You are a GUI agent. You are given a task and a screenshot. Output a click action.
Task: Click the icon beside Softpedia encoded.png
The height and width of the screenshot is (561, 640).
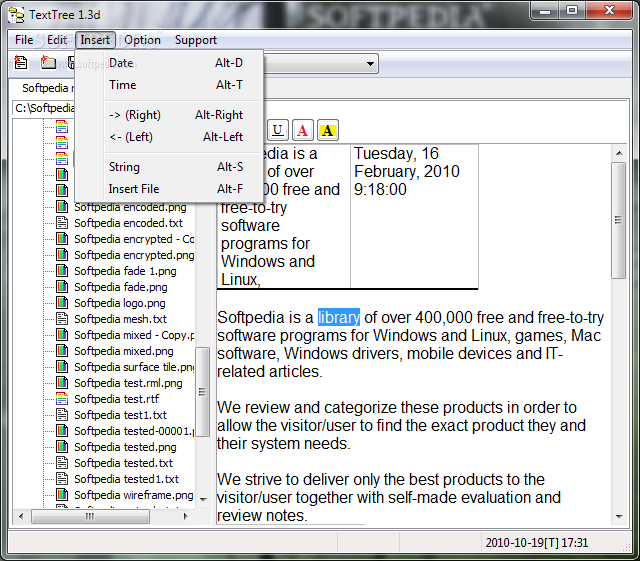click(62, 207)
